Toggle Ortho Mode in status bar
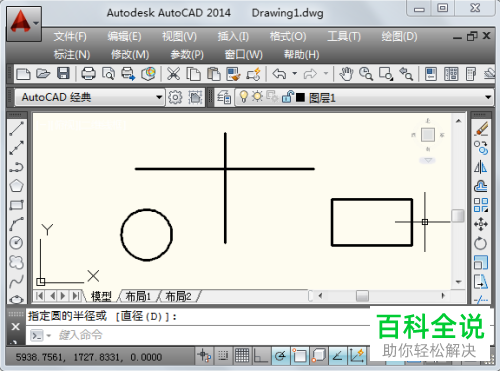Image resolution: width=500 pixels, height=371 pixels. [261, 356]
